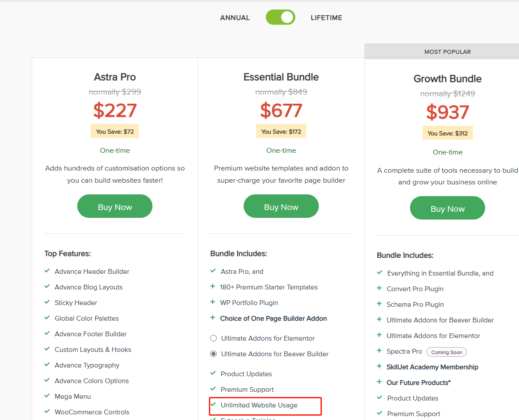Click checkmark icon beside Mega Menu

tap(47, 396)
